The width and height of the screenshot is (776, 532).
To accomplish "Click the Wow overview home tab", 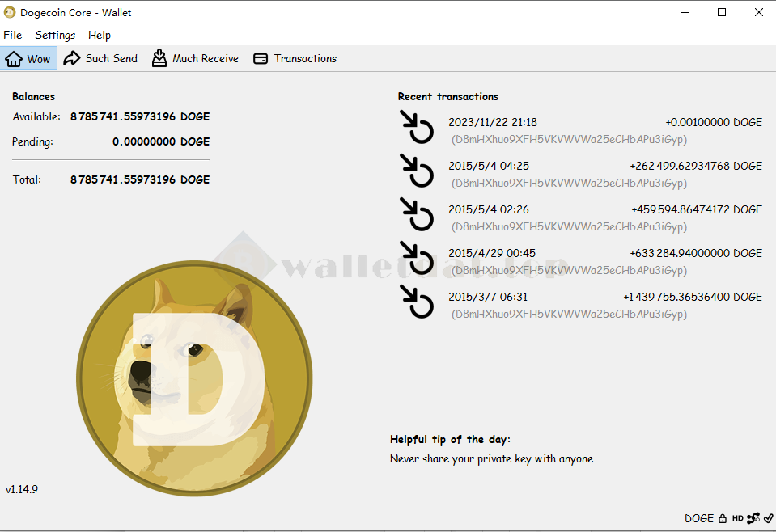I will [29, 58].
